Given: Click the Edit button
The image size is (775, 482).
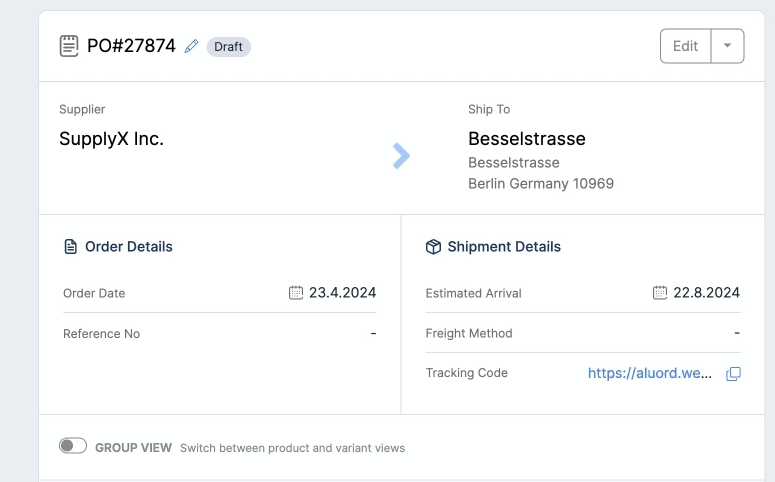Looking at the screenshot, I should coord(686,45).
